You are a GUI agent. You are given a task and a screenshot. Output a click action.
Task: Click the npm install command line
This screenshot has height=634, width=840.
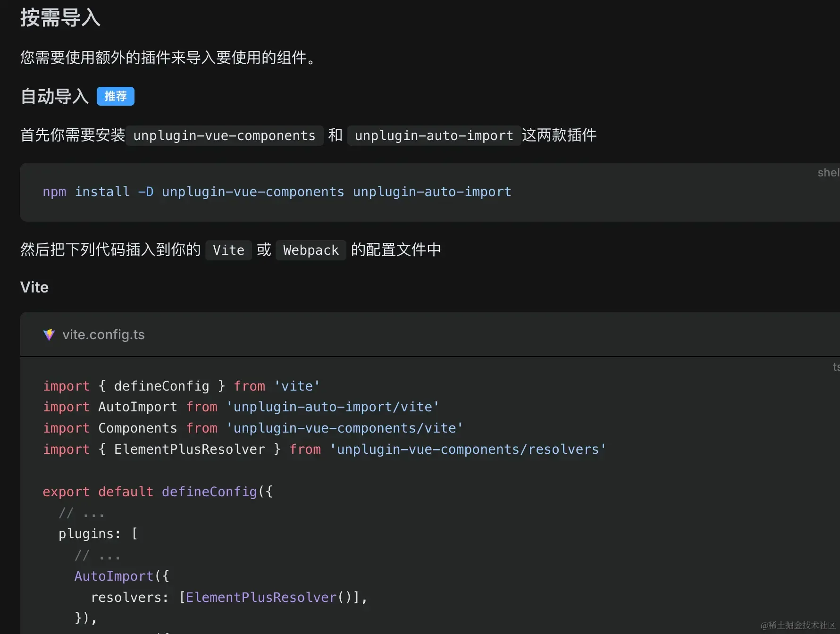tap(277, 192)
